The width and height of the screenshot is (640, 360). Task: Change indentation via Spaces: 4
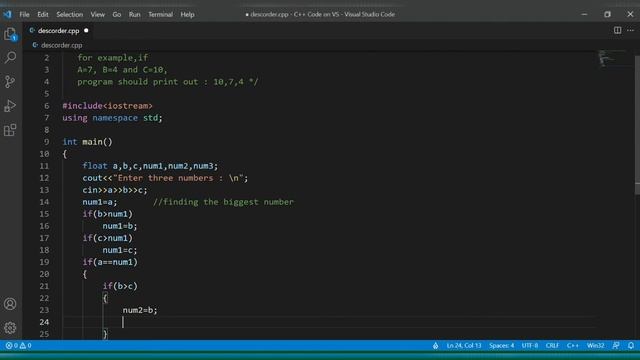click(502, 345)
